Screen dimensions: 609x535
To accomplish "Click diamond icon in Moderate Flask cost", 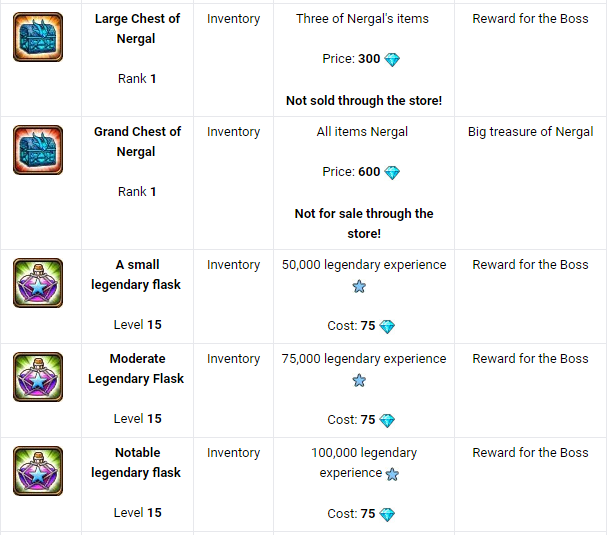I will 387,421.
